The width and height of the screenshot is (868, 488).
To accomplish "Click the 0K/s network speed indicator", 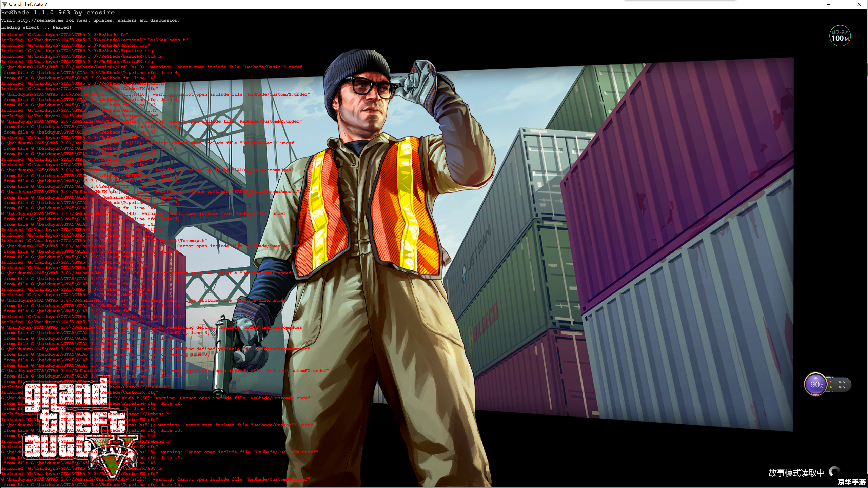I will click(x=840, y=385).
